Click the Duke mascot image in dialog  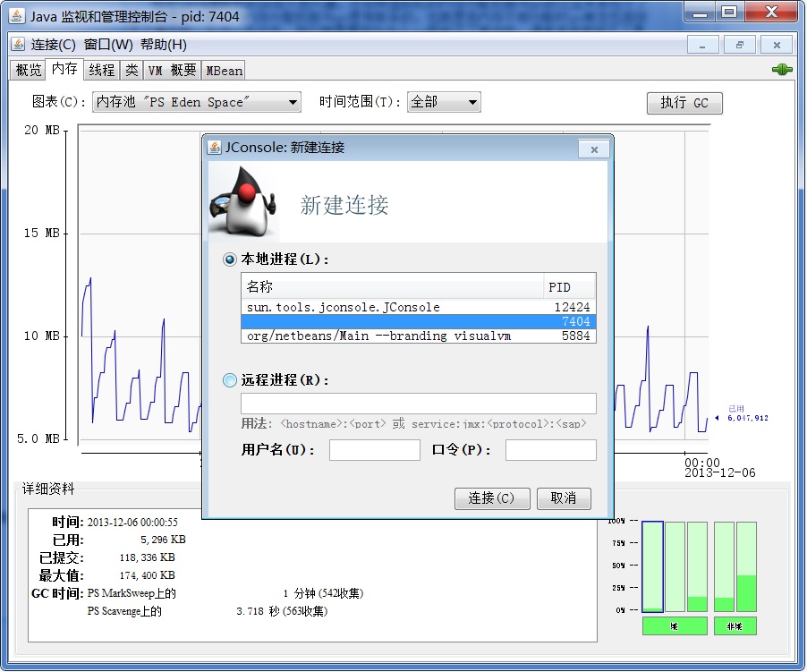tap(243, 202)
